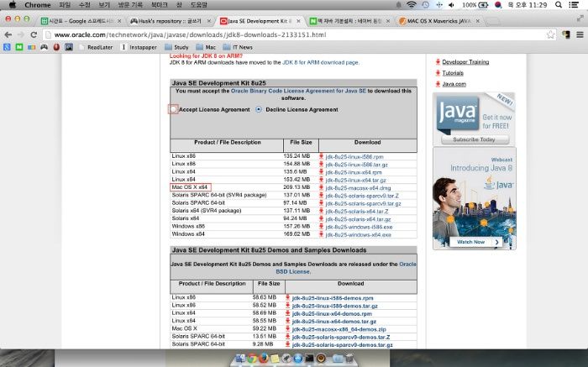This screenshot has height=367, width=588.
Task: Open the BSD License link
Action: pyautogui.click(x=293, y=271)
